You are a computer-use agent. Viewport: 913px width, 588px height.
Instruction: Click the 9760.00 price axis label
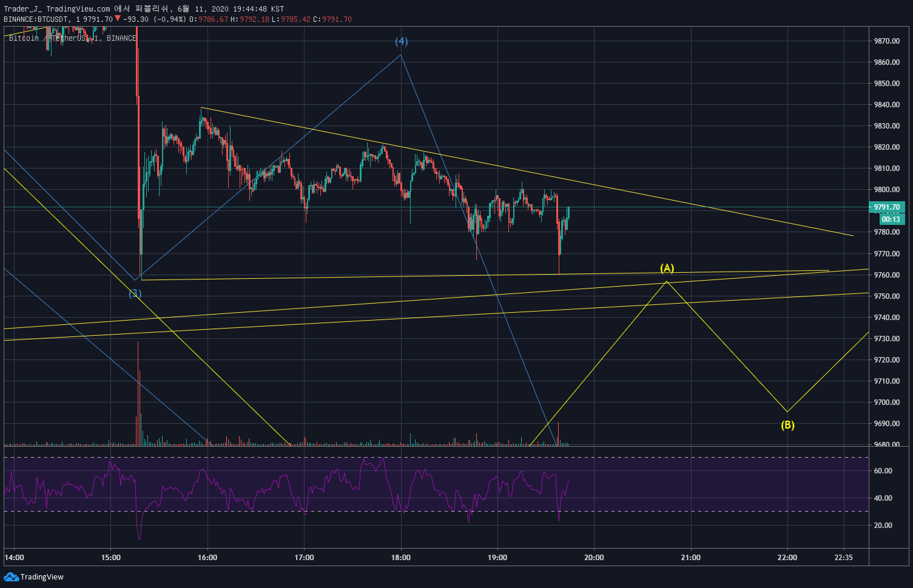[886, 275]
